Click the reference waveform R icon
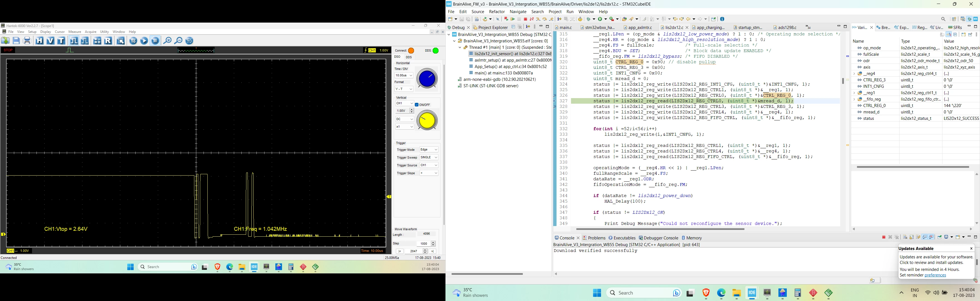The height and width of the screenshot is (301, 980). [x=108, y=40]
